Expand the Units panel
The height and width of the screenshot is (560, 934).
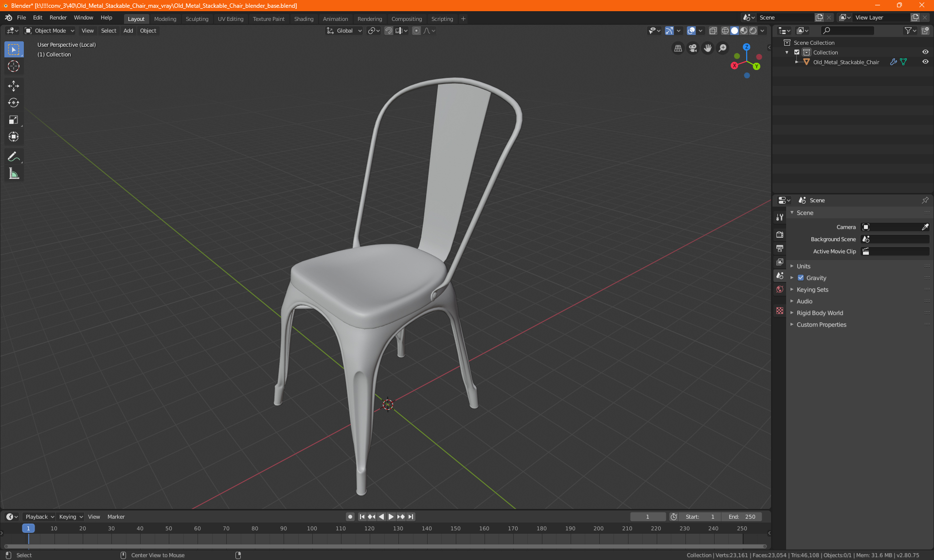click(804, 266)
